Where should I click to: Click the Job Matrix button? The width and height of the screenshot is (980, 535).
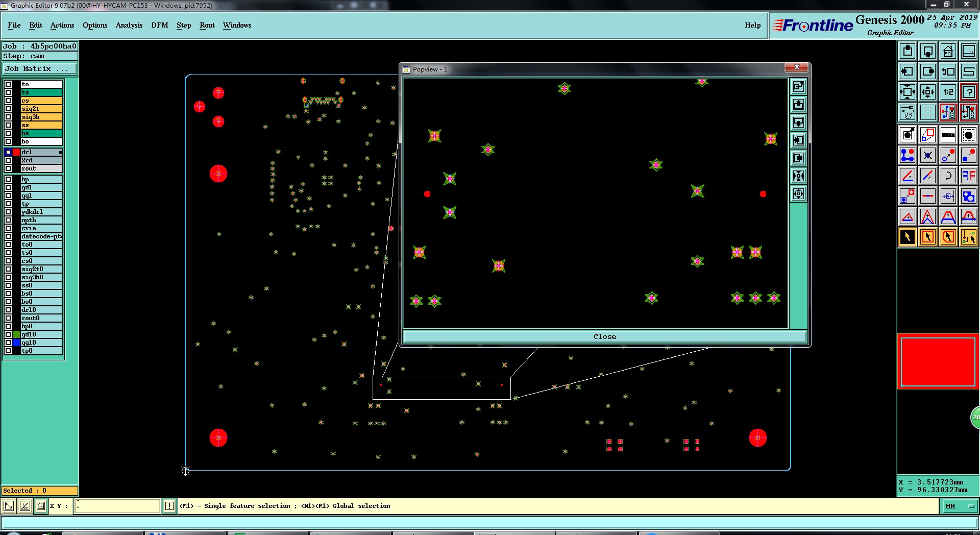(x=40, y=69)
